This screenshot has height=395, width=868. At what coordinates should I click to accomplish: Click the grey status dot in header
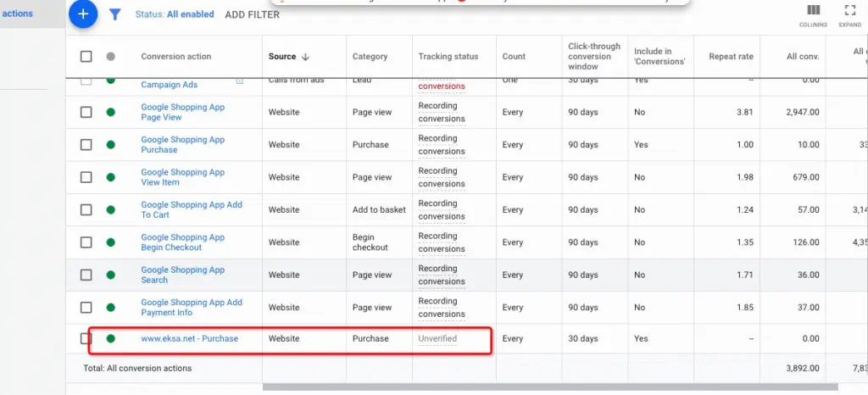(110, 57)
